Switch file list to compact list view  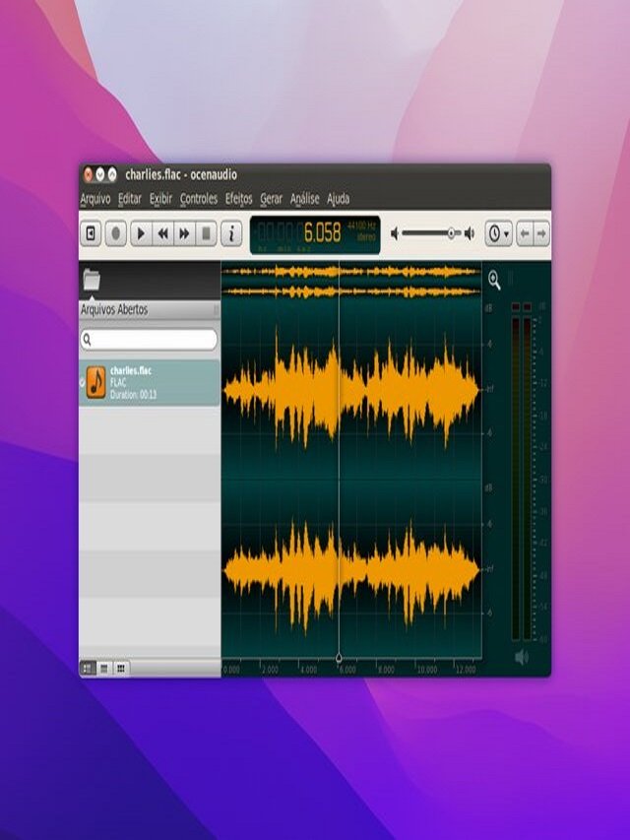click(104, 668)
